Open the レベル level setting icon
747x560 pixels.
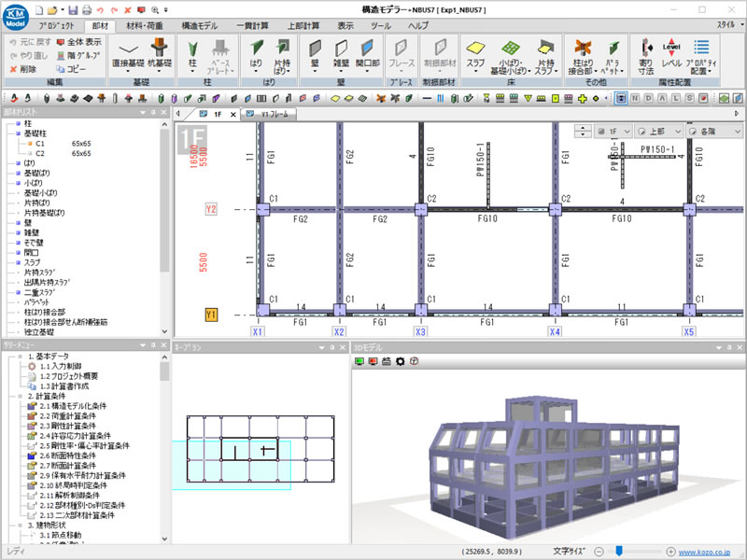coord(671,54)
